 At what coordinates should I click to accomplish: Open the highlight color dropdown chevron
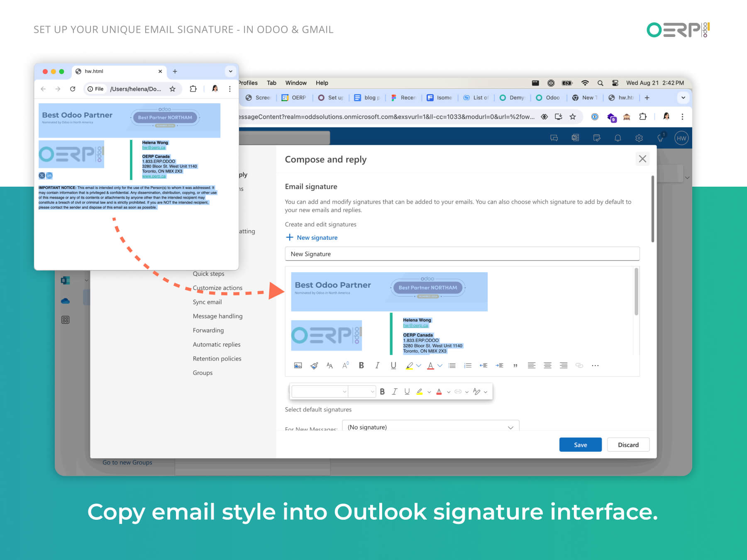tap(419, 365)
